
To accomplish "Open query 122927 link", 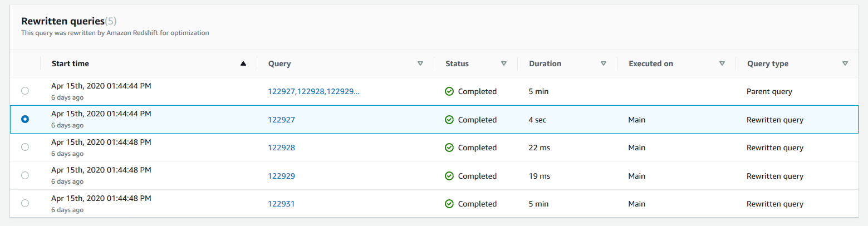I will (x=281, y=120).
